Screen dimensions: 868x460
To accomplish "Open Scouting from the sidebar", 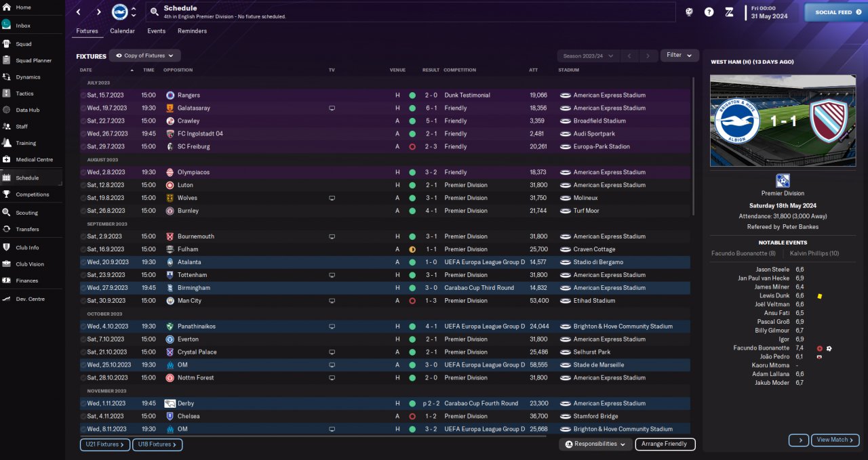I will [x=27, y=212].
